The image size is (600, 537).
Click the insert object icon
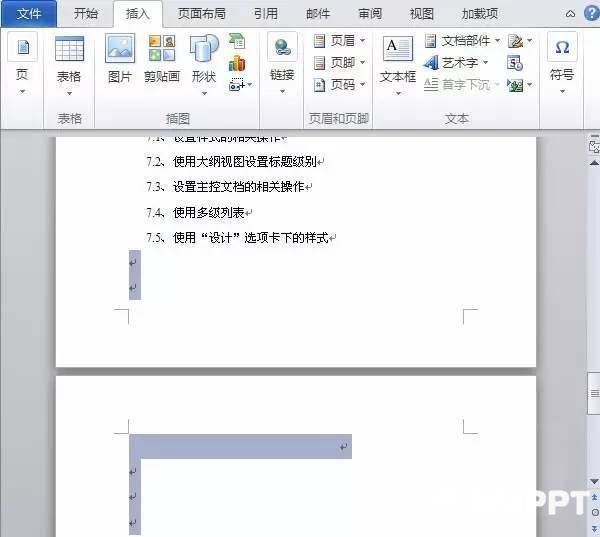(x=515, y=85)
